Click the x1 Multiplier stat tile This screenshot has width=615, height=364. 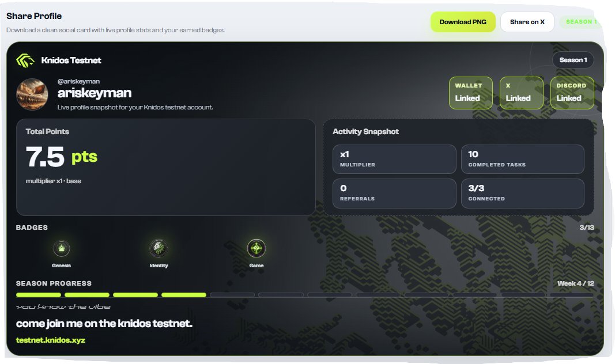tap(394, 159)
